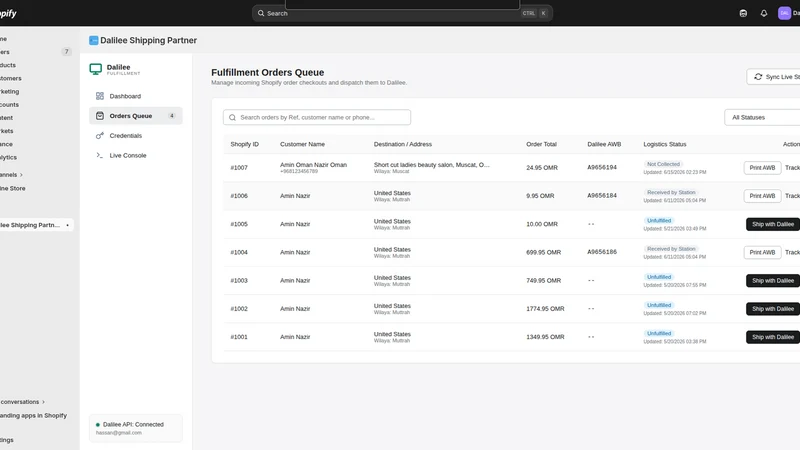Click Print AWB for order #1007

pos(762,167)
